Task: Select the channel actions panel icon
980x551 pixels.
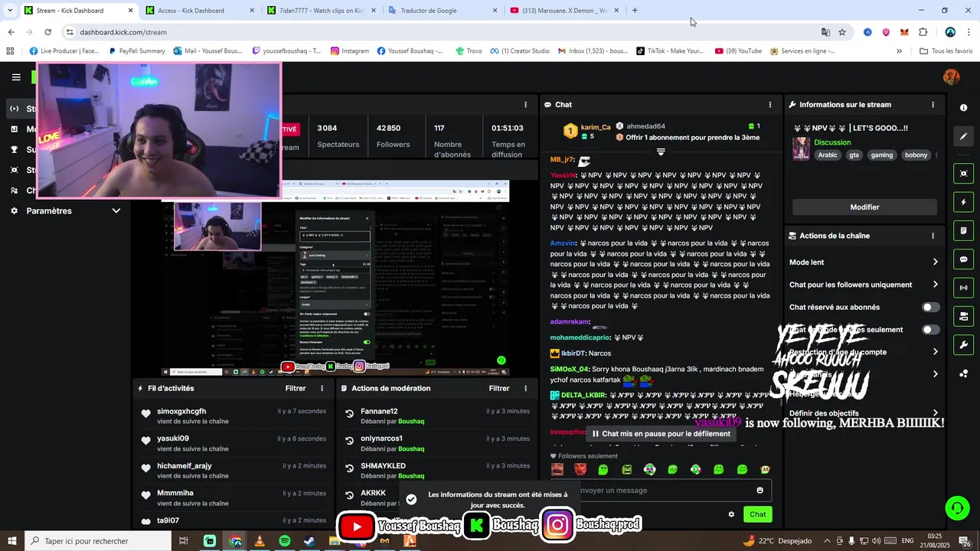Action: point(964,316)
